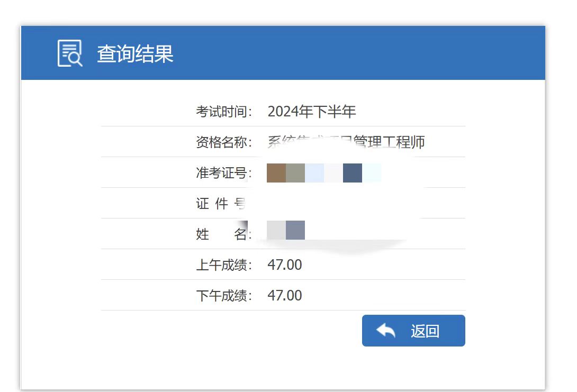The height and width of the screenshot is (392, 577).
Task: Select the afternoon score 47.00 value
Action: coord(284,295)
